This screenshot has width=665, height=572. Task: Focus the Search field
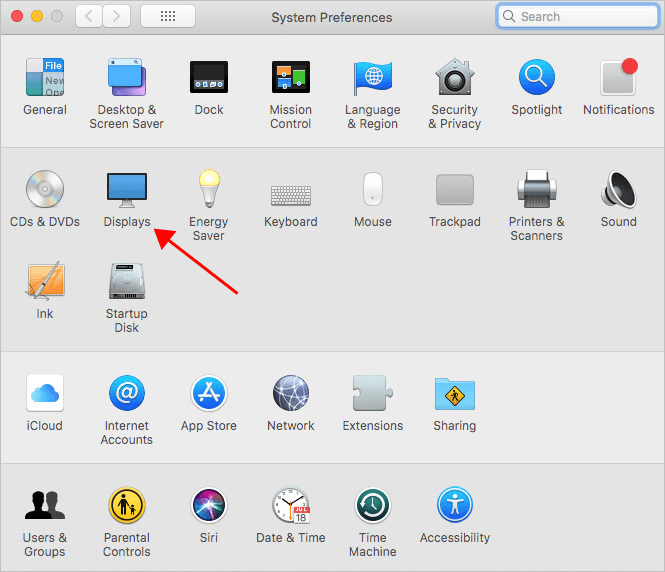click(x=578, y=16)
